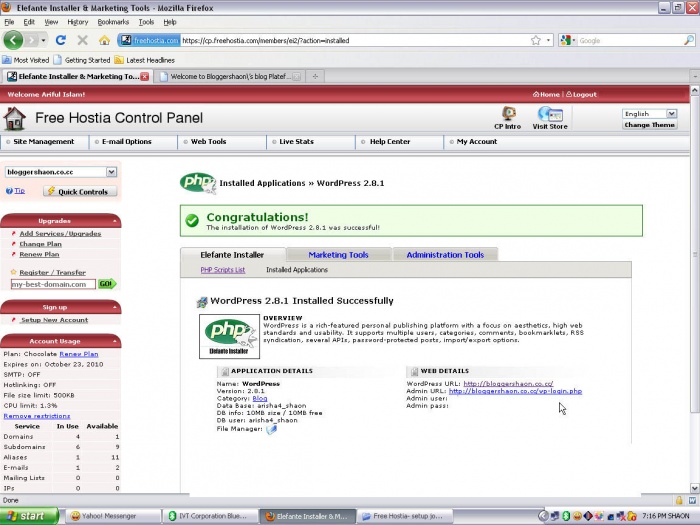Click Most Visited bookmark icon
700x525 pixels.
tap(7, 60)
